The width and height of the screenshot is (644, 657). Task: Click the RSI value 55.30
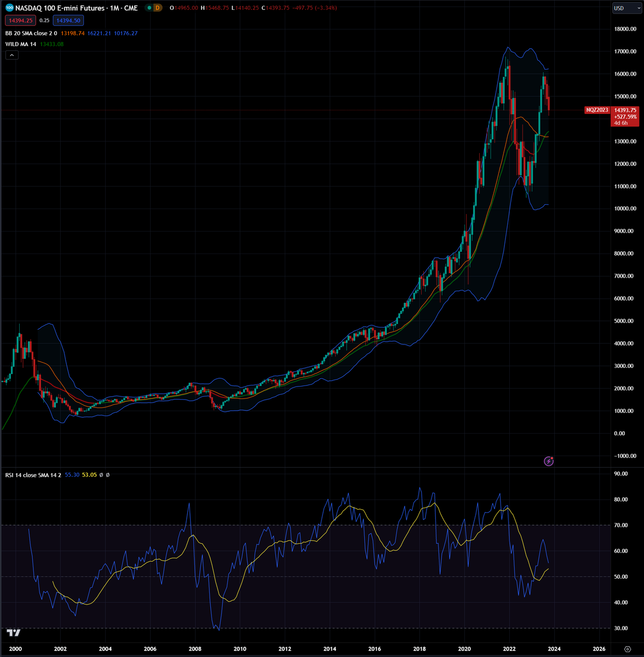click(x=72, y=475)
